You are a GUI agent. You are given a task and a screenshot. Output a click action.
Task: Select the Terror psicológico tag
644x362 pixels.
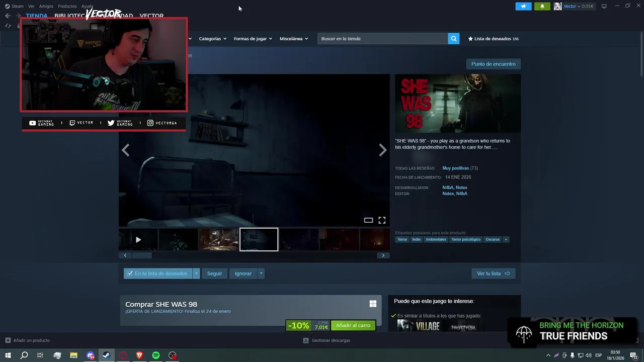[466, 239]
